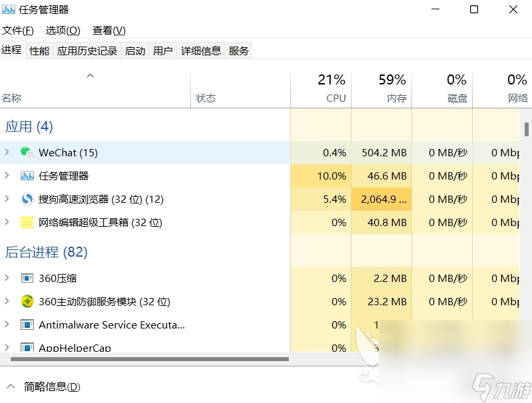Select the 网络编辑超级工具箱 (32 位) name

click(101, 223)
